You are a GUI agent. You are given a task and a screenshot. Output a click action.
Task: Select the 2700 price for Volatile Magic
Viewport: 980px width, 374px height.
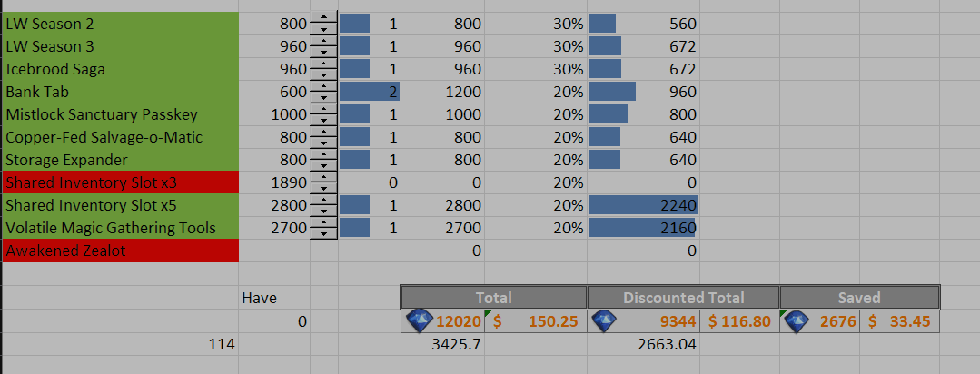pos(274,227)
